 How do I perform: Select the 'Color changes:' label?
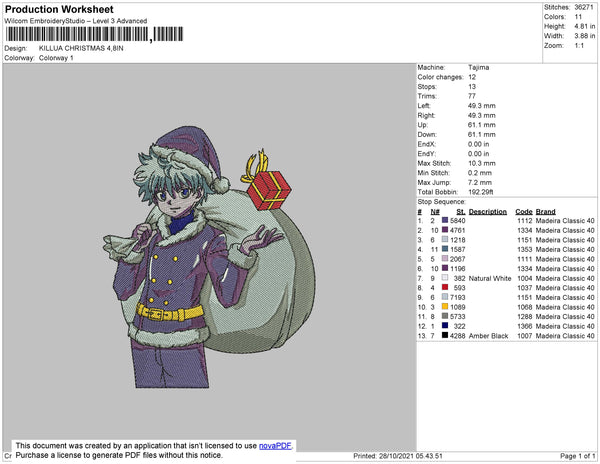(x=440, y=77)
